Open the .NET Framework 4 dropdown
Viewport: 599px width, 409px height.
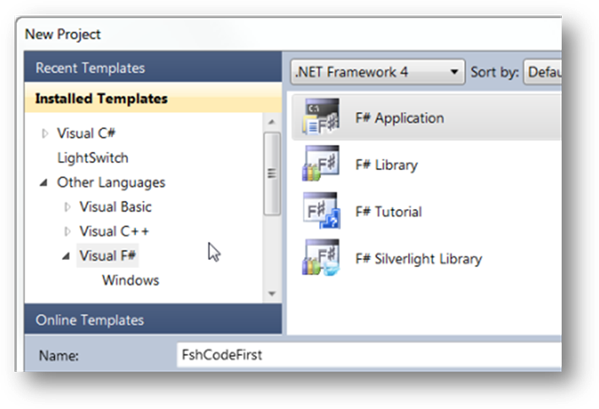(377, 72)
